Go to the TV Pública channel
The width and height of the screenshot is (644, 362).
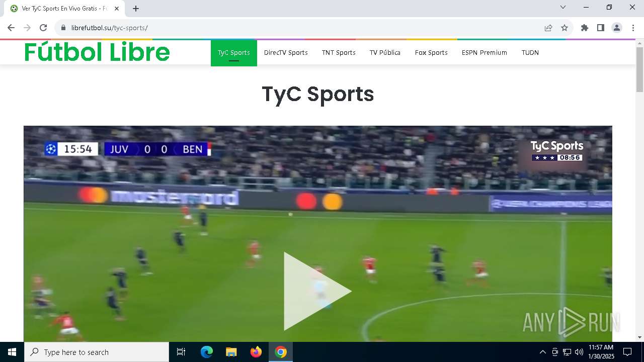pyautogui.click(x=385, y=53)
